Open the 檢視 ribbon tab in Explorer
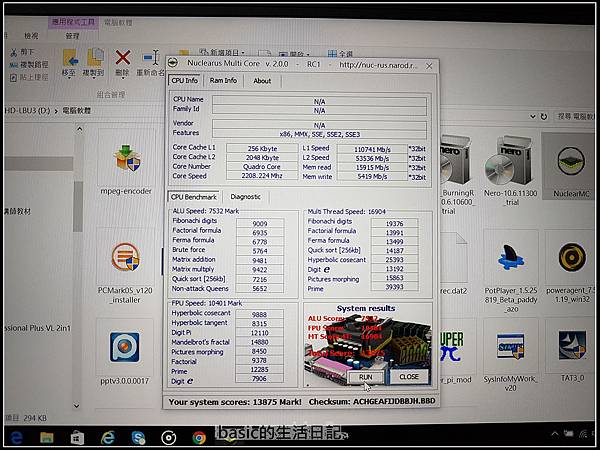The height and width of the screenshot is (450, 600). point(31,36)
